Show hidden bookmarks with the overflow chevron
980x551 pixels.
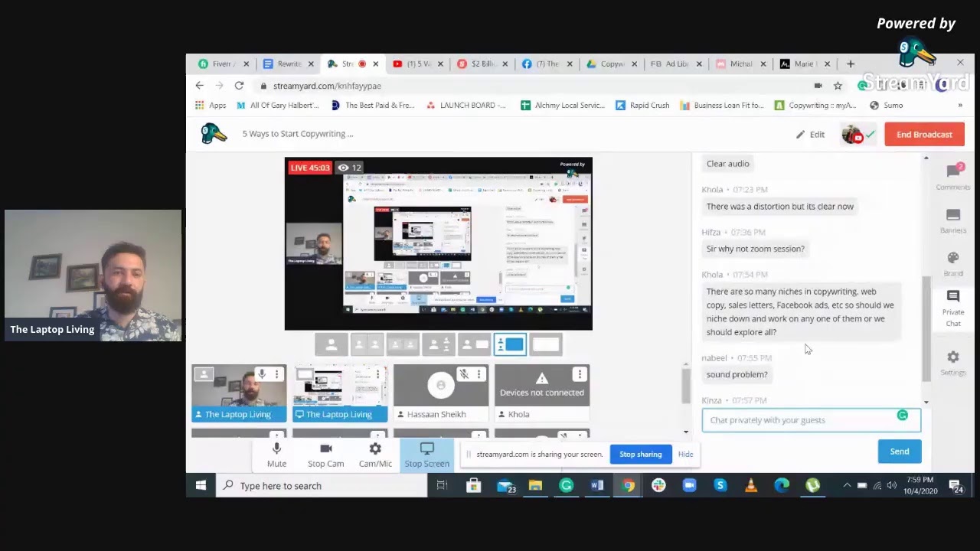[x=960, y=106]
